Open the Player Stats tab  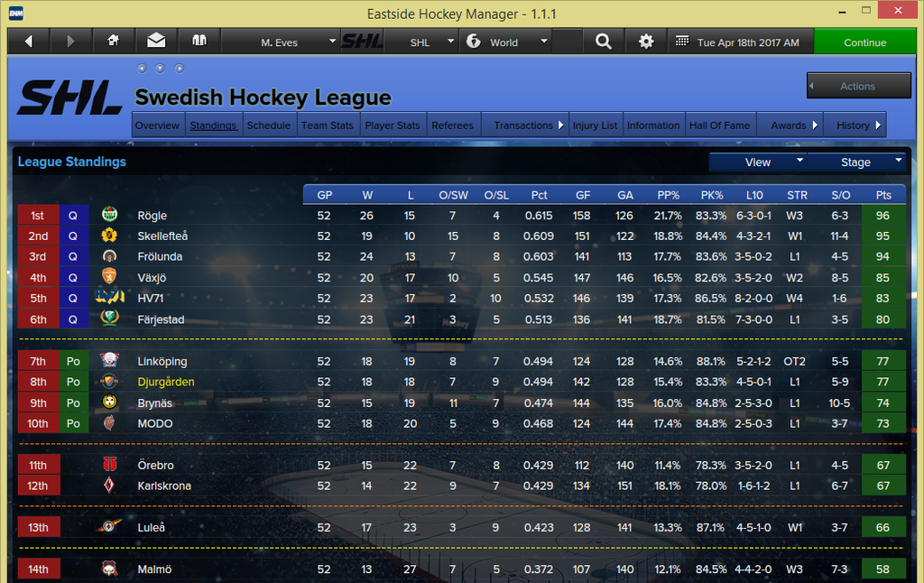[x=393, y=125]
